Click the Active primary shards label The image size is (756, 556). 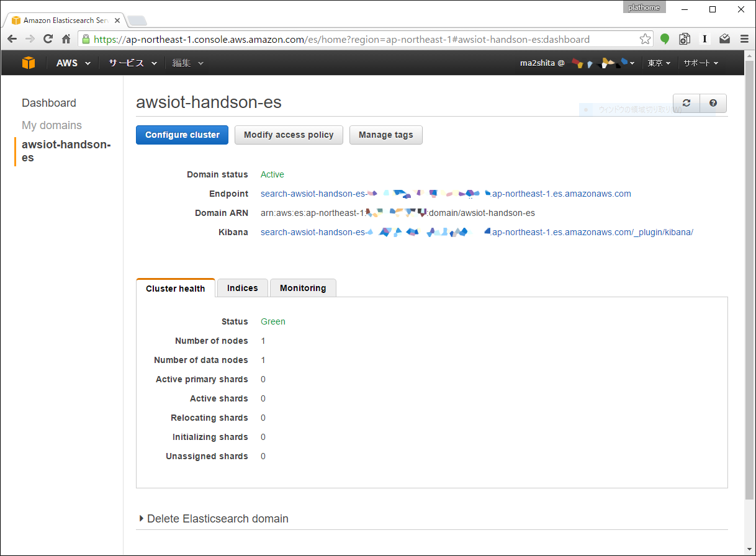[x=202, y=379]
